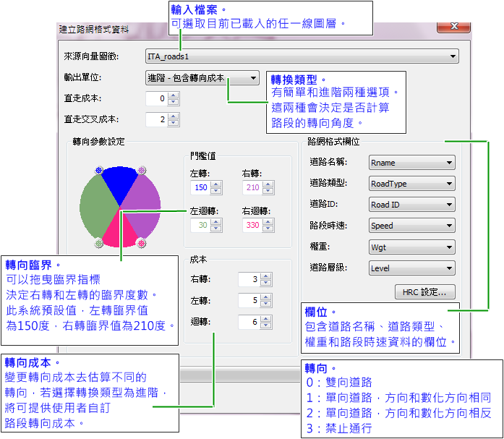Close the 建立路網格式資料 dialog
This screenshot has height=439, width=504.
pos(453,27)
